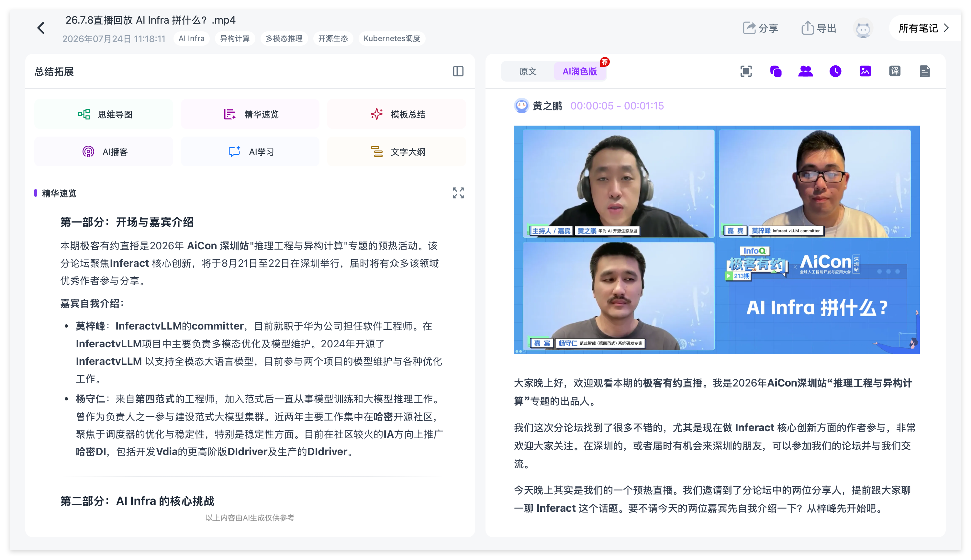Go back using the left arrow
The image size is (971, 560).
coord(41,28)
